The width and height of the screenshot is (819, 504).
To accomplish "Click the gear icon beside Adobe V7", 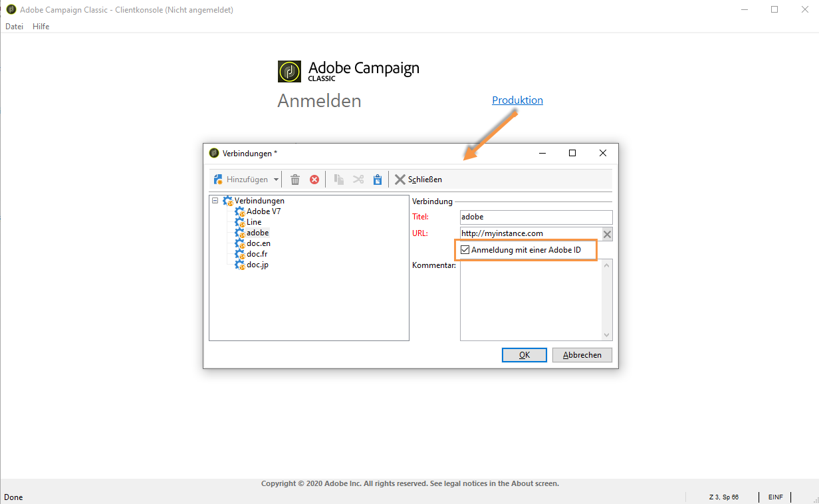I will [241, 211].
